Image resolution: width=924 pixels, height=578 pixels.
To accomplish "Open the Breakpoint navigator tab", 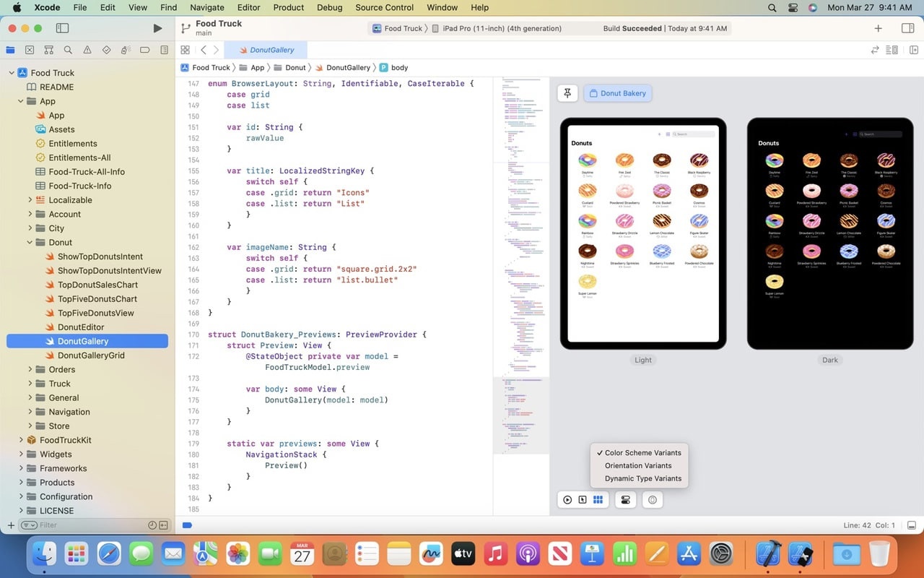I will pos(145,50).
